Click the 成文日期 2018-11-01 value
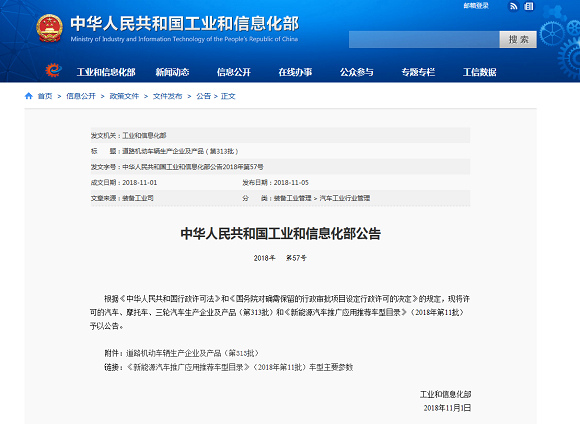This screenshot has width=580, height=424. [139, 182]
